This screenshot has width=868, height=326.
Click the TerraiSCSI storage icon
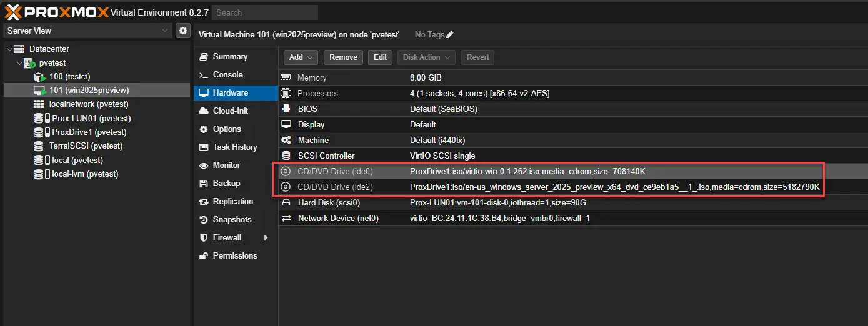point(39,146)
